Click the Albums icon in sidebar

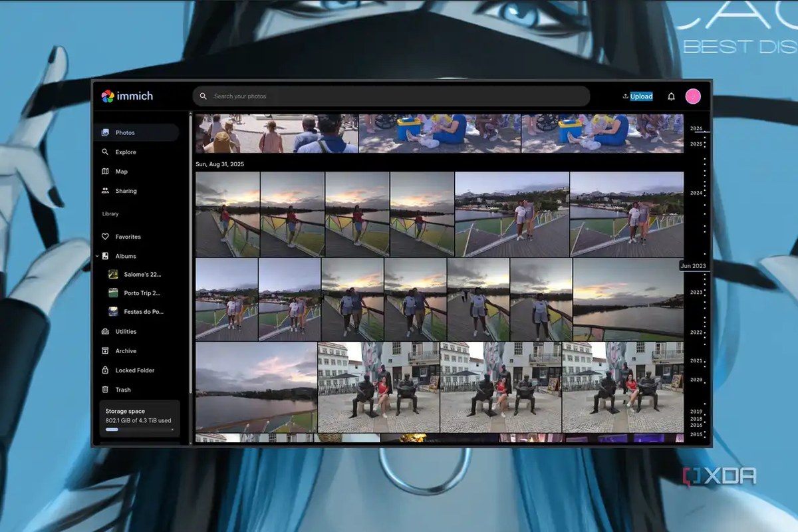pyautogui.click(x=105, y=256)
